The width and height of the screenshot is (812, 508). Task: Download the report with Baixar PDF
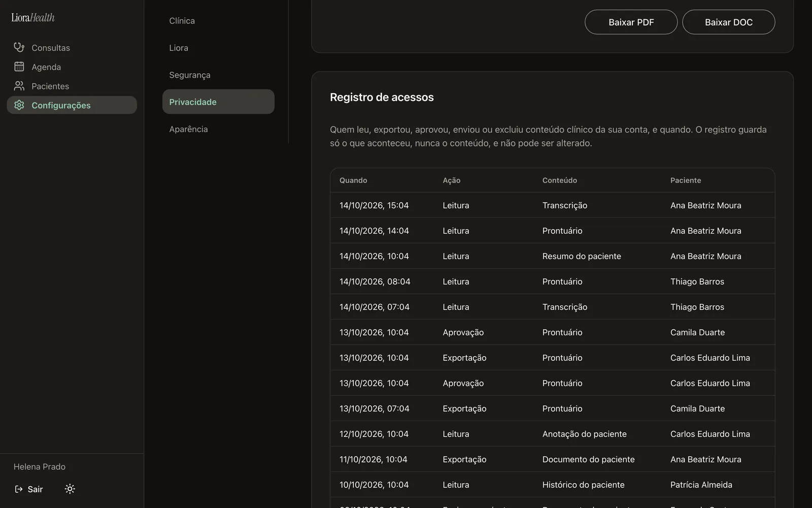click(631, 22)
